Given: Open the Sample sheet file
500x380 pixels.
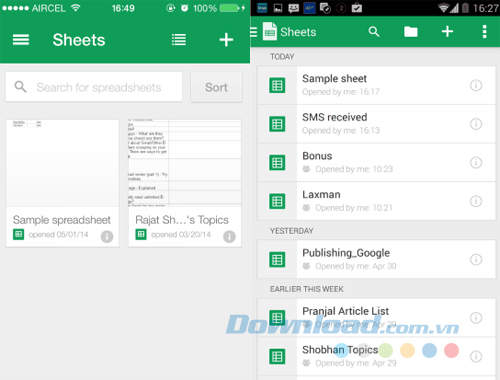Looking at the screenshot, I should click(x=376, y=85).
